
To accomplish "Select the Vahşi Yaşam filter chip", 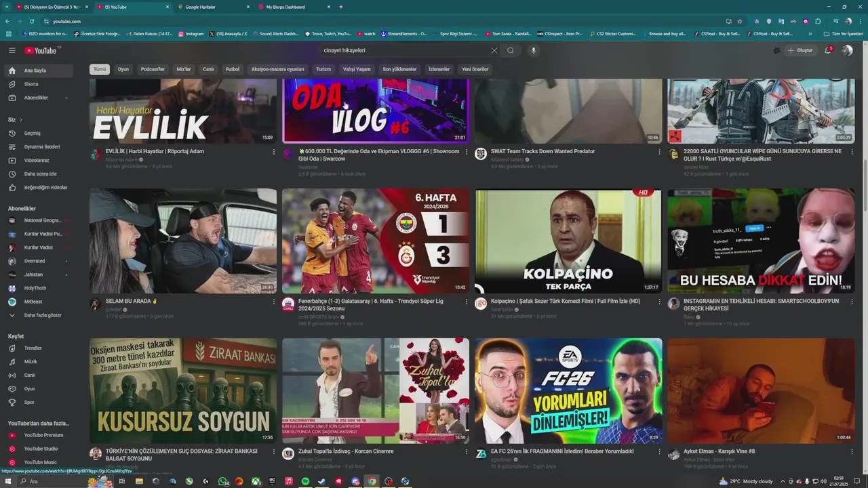I will (x=357, y=69).
